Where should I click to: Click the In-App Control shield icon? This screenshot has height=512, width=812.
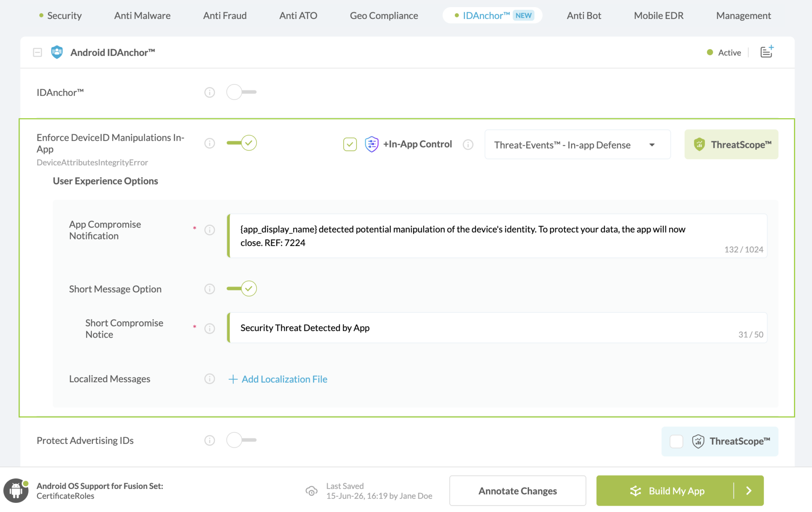click(372, 144)
